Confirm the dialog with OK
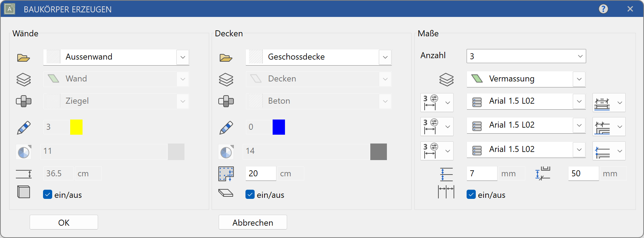This screenshot has height=238, width=644. [x=64, y=222]
